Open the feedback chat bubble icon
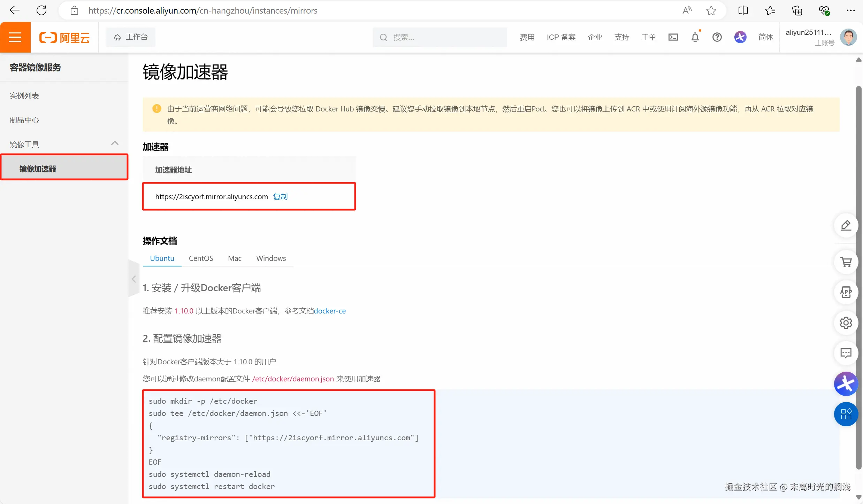 846,353
